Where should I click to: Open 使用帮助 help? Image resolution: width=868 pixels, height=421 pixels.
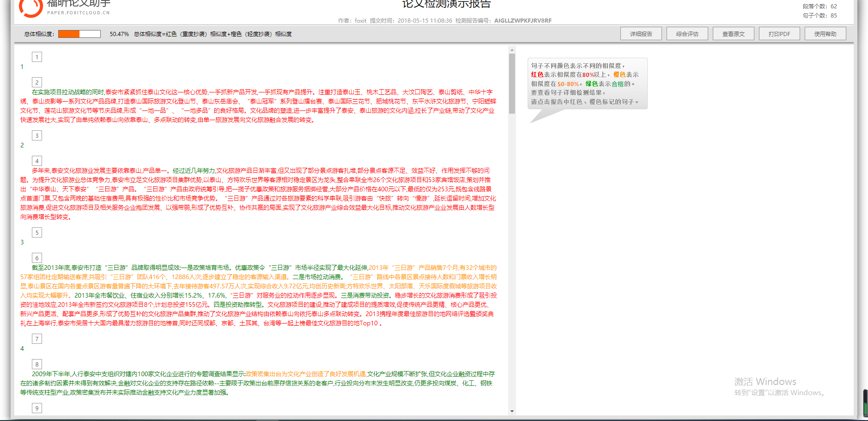coord(825,34)
